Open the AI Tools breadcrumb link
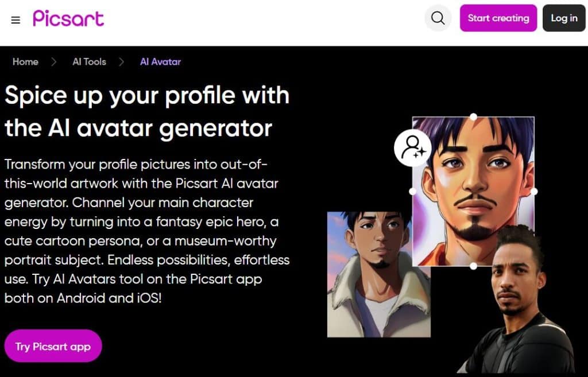The width and height of the screenshot is (588, 377). point(89,62)
